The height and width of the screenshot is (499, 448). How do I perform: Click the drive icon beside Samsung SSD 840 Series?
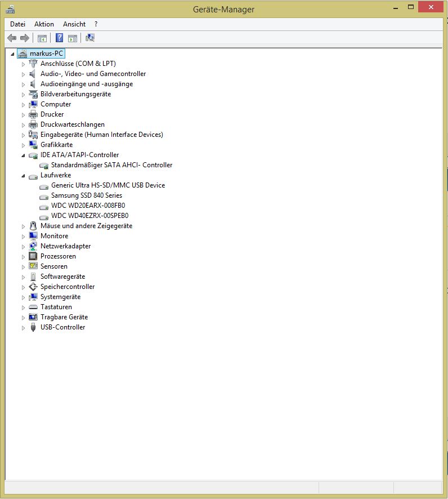pyautogui.click(x=44, y=196)
